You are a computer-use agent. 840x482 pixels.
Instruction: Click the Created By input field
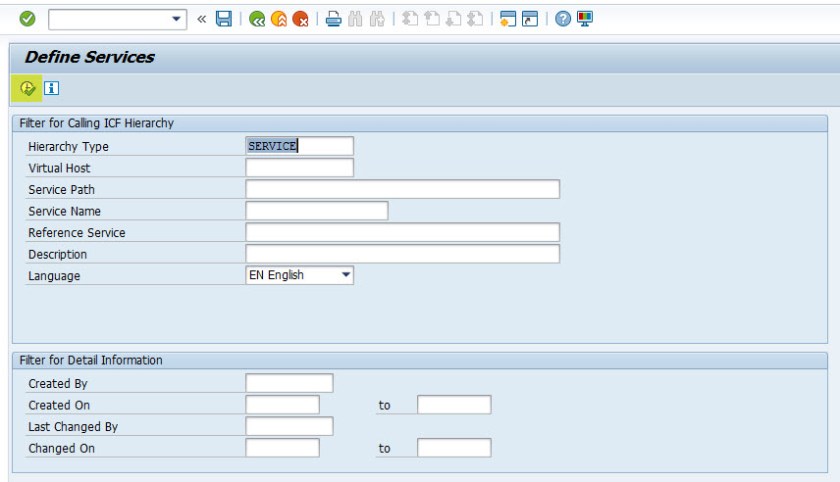pos(289,383)
